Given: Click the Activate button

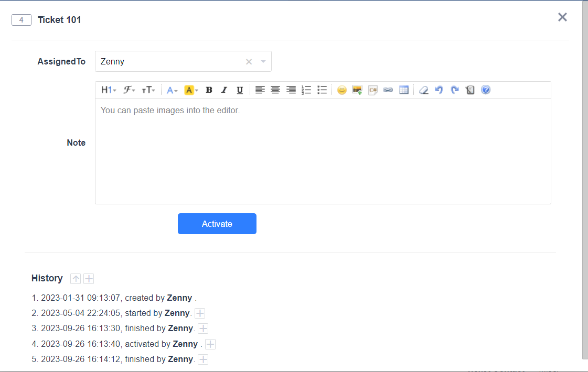Looking at the screenshot, I should [x=217, y=224].
